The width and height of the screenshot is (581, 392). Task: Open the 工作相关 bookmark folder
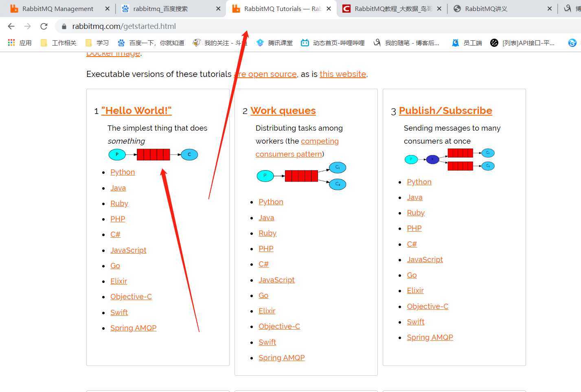[x=59, y=43]
